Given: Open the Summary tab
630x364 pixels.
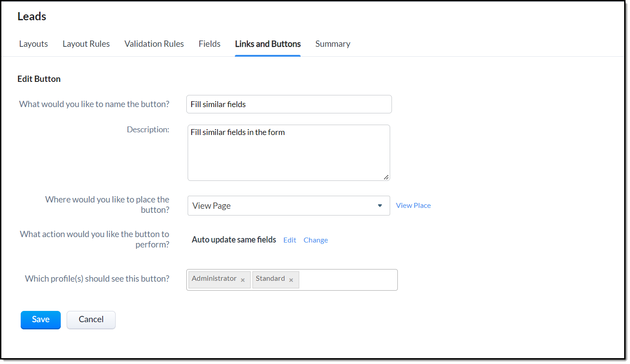Looking at the screenshot, I should [x=333, y=44].
